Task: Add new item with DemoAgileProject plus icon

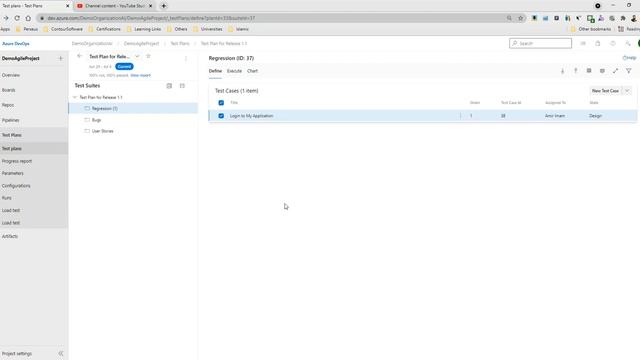Action: pos(60,58)
